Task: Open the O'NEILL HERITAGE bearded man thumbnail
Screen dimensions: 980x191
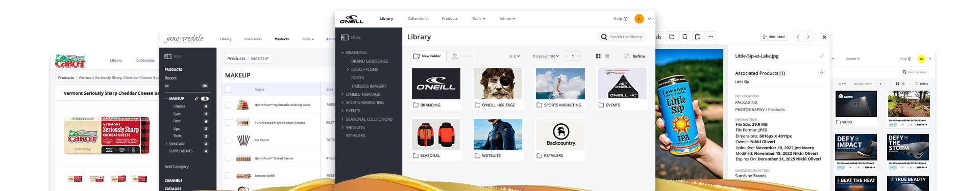Action: 498,84
